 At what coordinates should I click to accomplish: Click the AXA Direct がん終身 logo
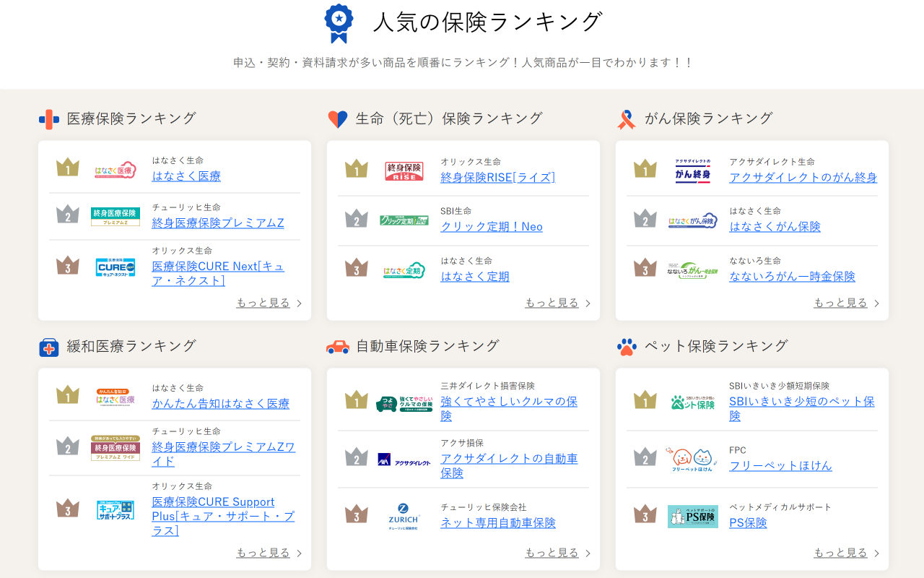point(693,171)
